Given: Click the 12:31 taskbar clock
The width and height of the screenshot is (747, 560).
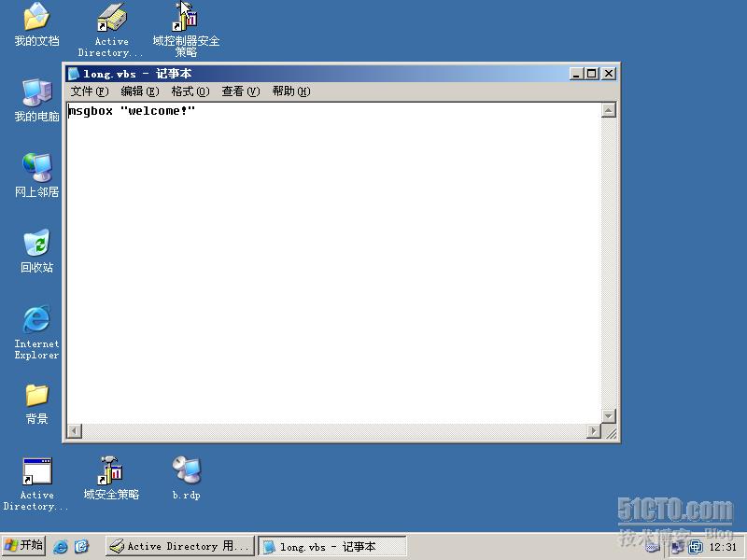Looking at the screenshot, I should 723,547.
